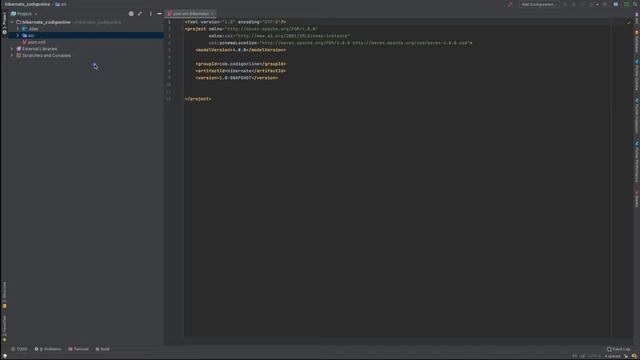Open the Terminal tool window
Screen dimensions: 640x360
click(x=78, y=349)
